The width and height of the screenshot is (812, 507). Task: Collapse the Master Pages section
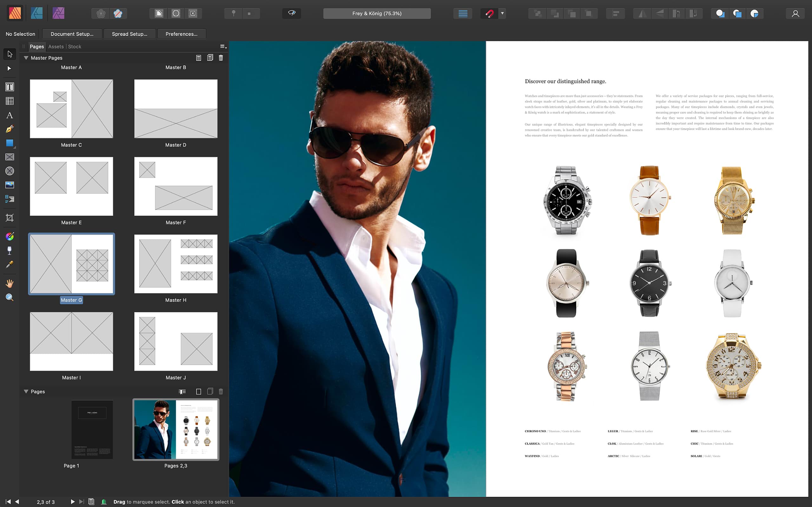26,58
